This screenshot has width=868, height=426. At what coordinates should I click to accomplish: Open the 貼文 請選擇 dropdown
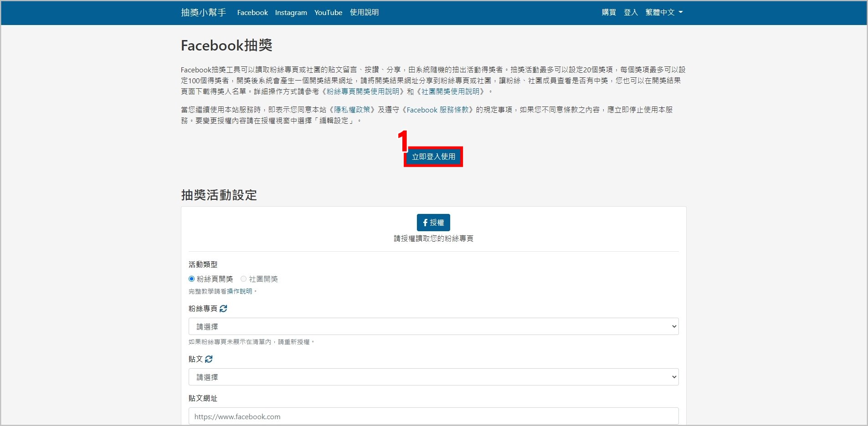pyautogui.click(x=433, y=377)
